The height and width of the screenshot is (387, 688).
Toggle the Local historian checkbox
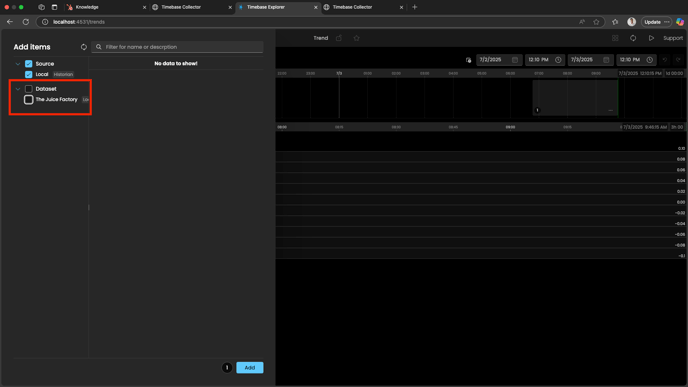click(29, 75)
